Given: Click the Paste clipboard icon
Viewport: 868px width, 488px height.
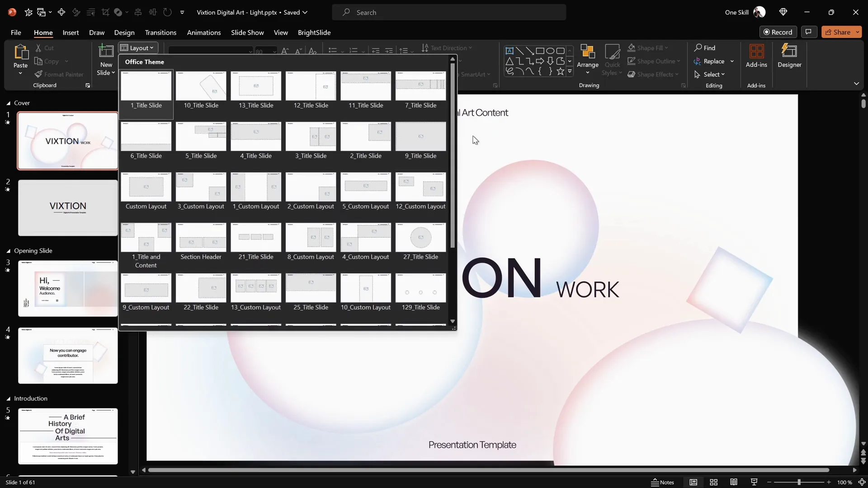Looking at the screenshot, I should (20, 52).
